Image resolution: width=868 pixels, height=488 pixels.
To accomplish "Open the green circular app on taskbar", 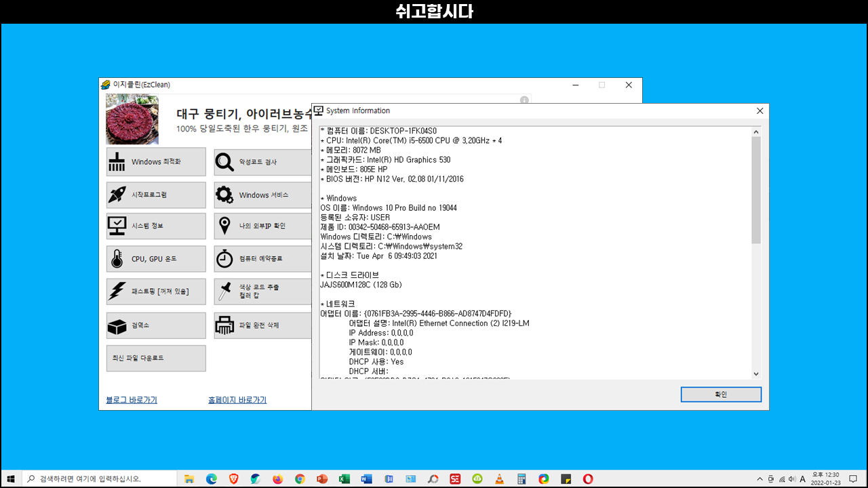I will click(x=477, y=479).
